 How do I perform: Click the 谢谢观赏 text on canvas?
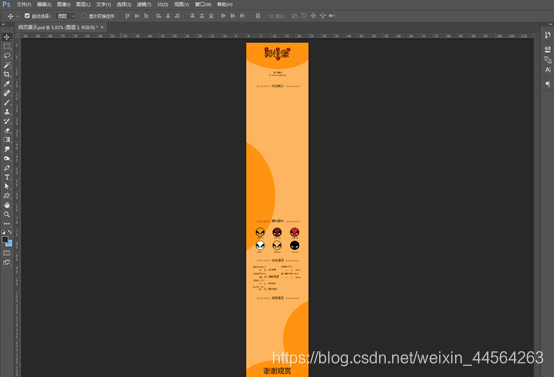pyautogui.click(x=277, y=371)
